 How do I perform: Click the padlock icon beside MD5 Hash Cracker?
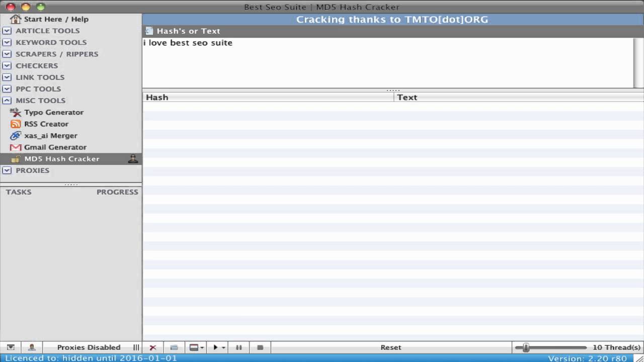pos(16,159)
